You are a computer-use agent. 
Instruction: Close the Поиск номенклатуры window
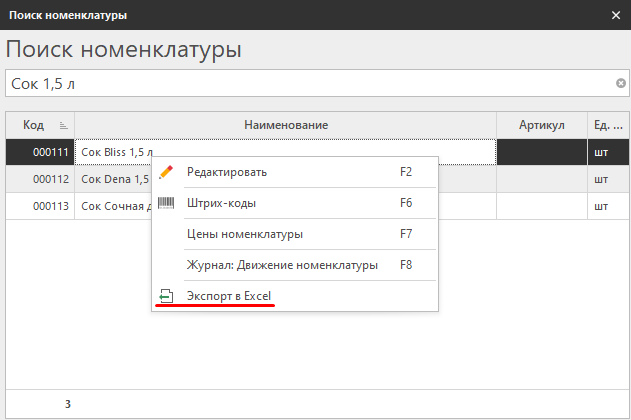(616, 15)
